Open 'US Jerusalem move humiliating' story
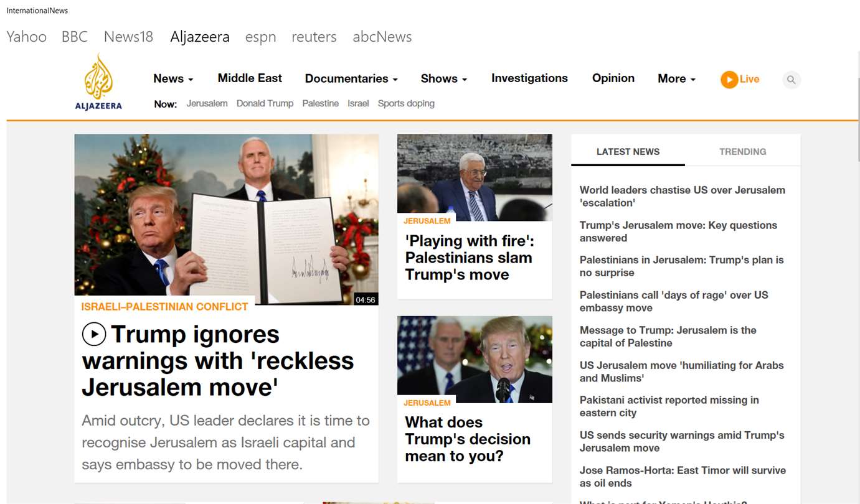The image size is (860, 504). [x=681, y=371]
